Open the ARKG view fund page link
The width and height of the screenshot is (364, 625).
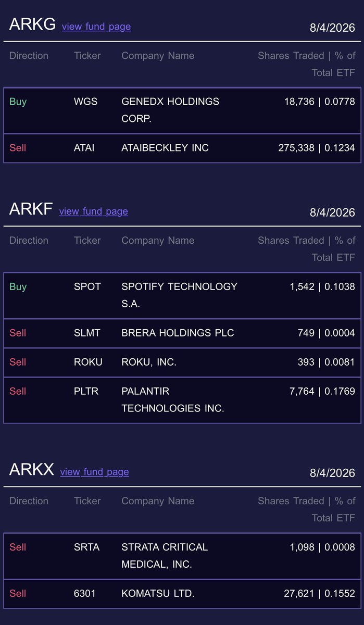coord(96,27)
